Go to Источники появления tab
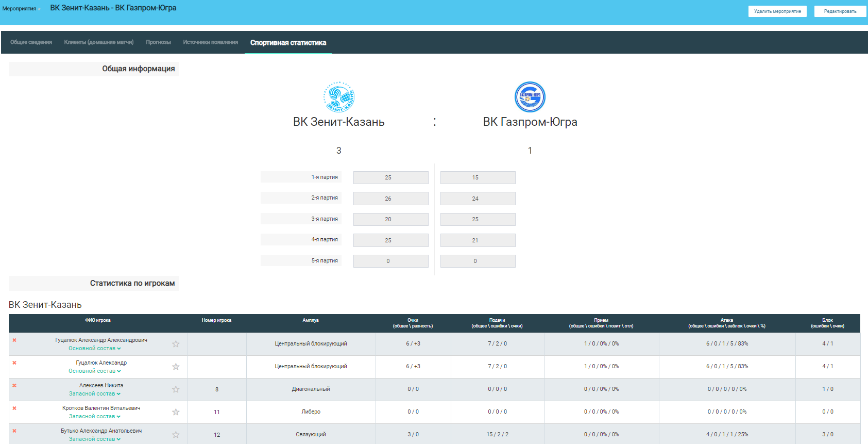This screenshot has height=444, width=868. tap(210, 42)
